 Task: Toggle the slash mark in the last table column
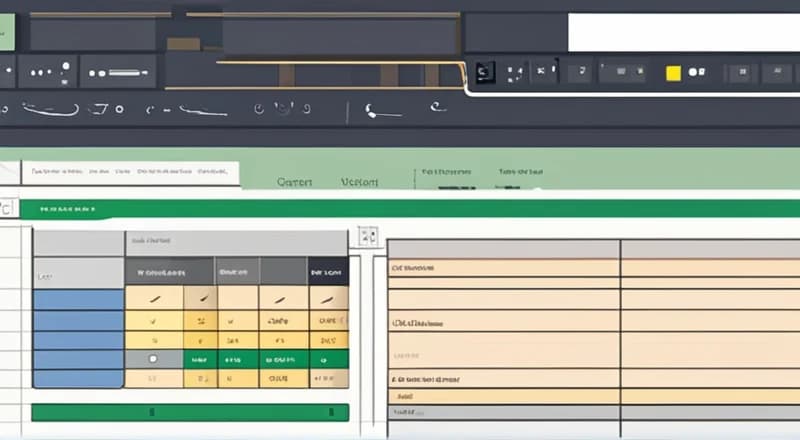[x=327, y=299]
